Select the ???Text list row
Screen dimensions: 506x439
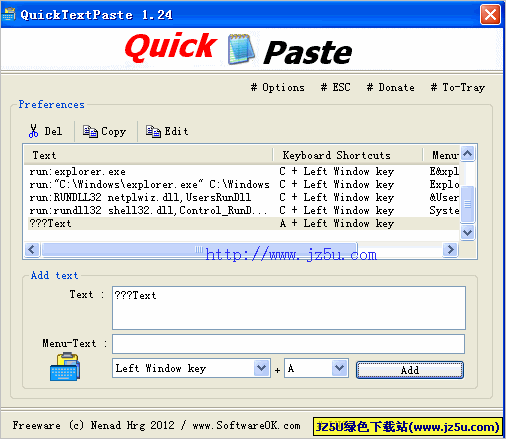pyautogui.click(x=243, y=223)
